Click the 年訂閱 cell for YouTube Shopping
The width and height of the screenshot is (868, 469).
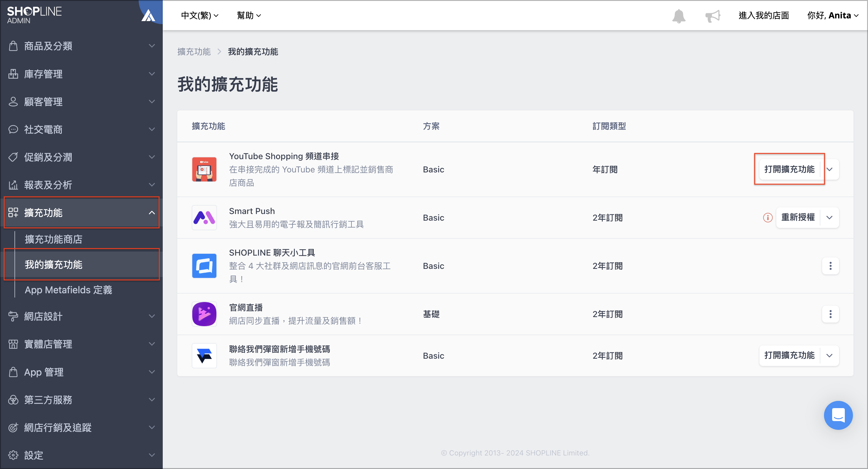(605, 169)
